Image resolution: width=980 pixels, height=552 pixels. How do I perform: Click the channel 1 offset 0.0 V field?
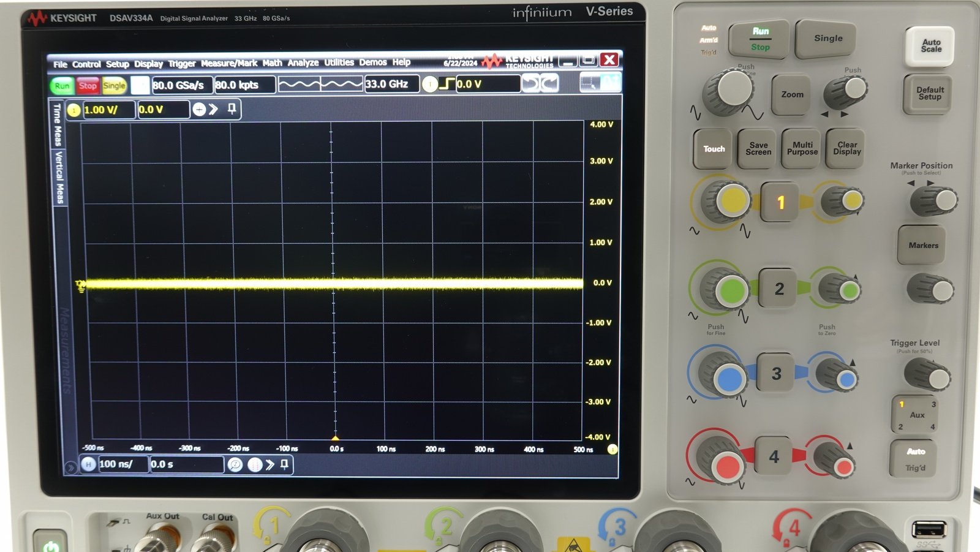pyautogui.click(x=163, y=110)
